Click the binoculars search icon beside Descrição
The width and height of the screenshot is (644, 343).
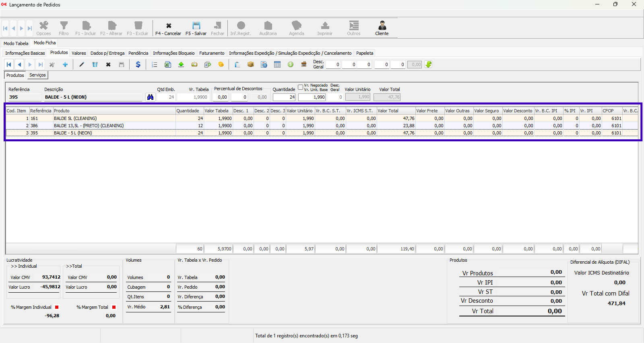[151, 97]
